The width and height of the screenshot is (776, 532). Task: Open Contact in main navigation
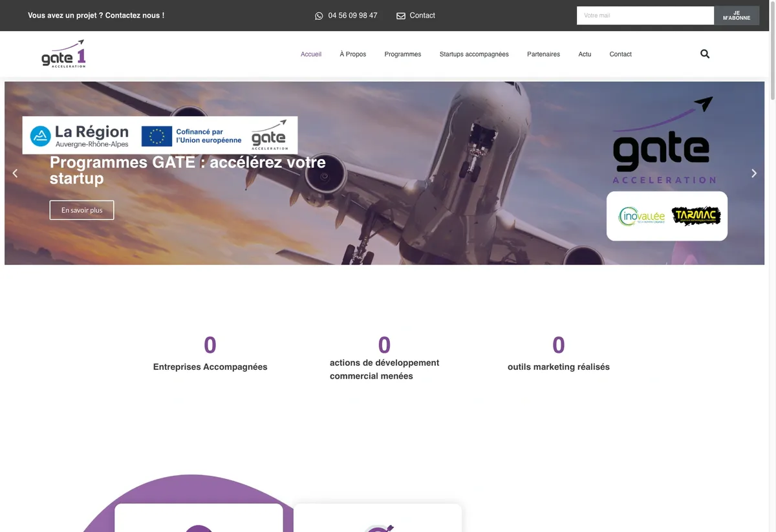pyautogui.click(x=620, y=54)
